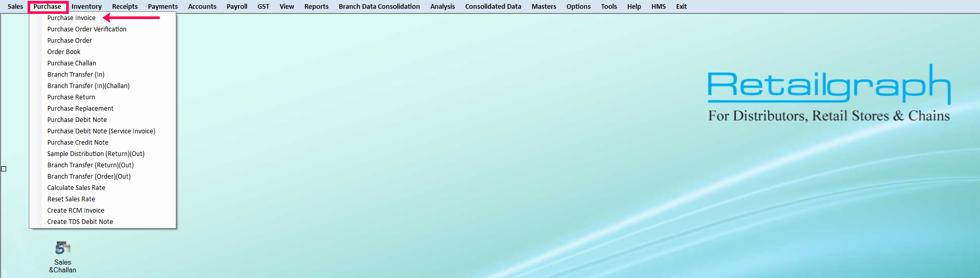This screenshot has width=980, height=278.
Task: Open the HMS menu
Action: [x=659, y=7]
